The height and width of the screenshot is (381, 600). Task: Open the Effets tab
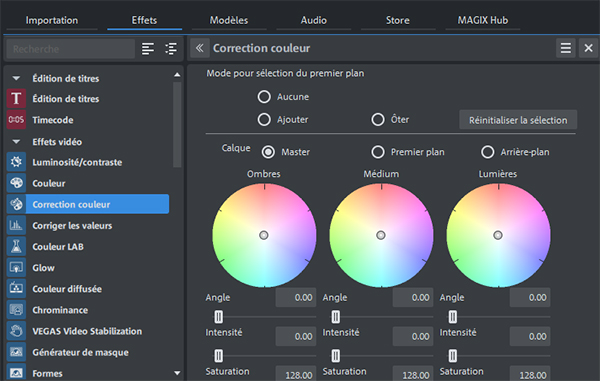point(144,20)
